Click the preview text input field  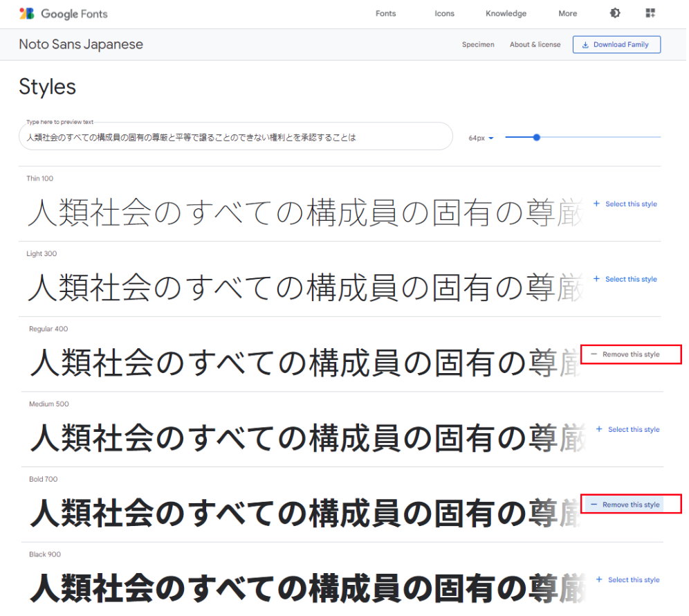(x=235, y=137)
